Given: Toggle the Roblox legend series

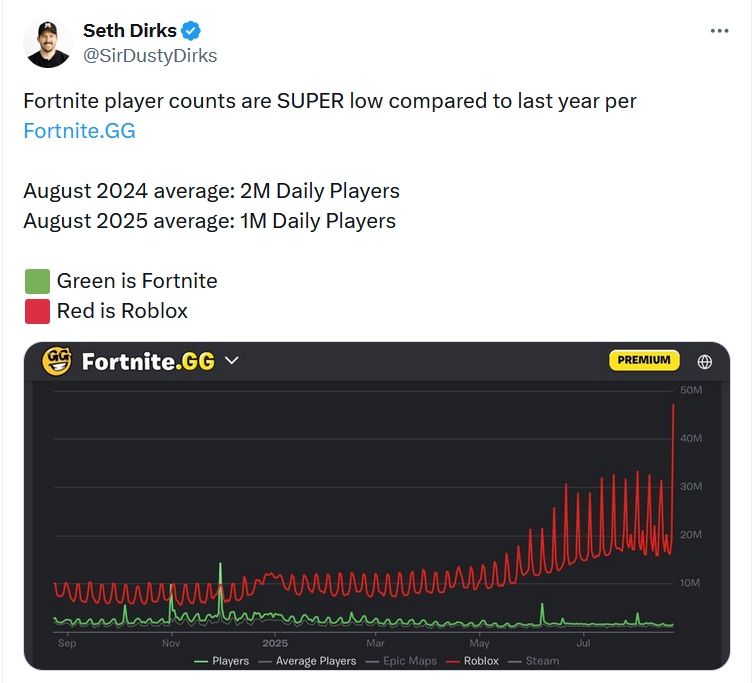Looking at the screenshot, I should (472, 661).
